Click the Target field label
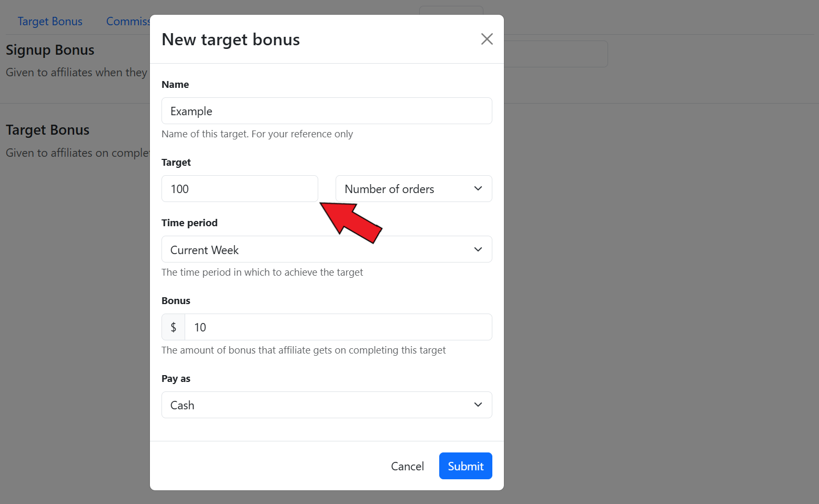Screen dimensions: 819x504 point(176,163)
